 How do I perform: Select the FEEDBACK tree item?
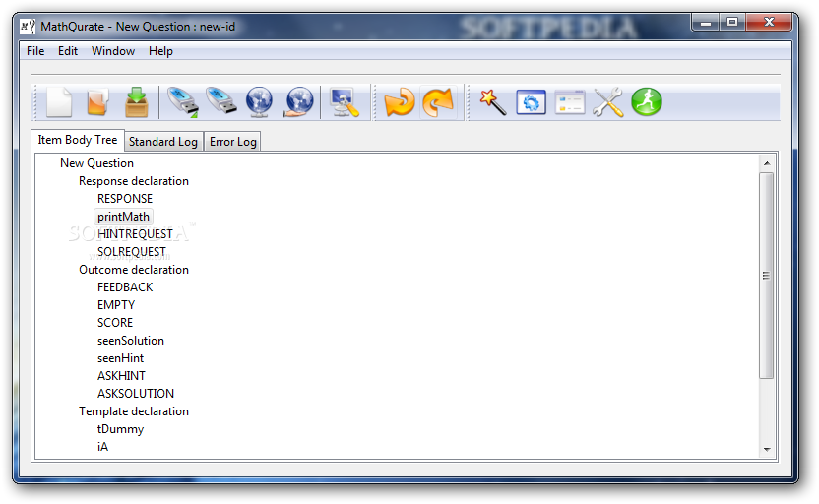[x=125, y=287]
